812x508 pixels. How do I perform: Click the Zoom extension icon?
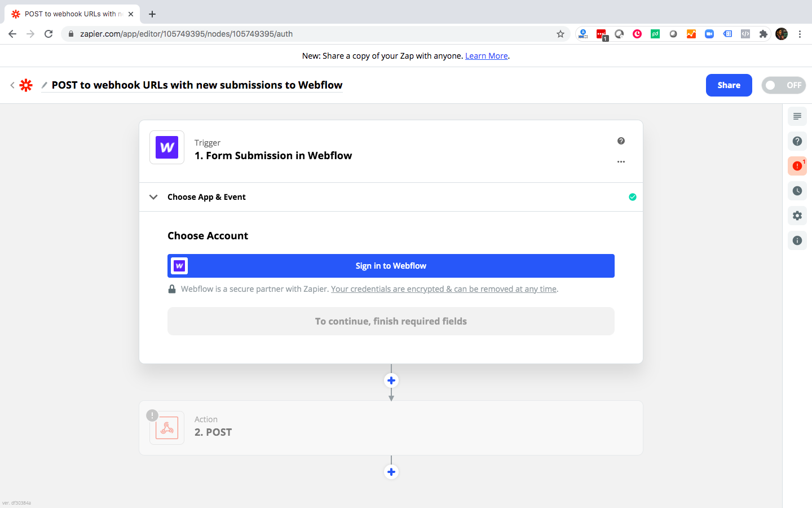(709, 34)
